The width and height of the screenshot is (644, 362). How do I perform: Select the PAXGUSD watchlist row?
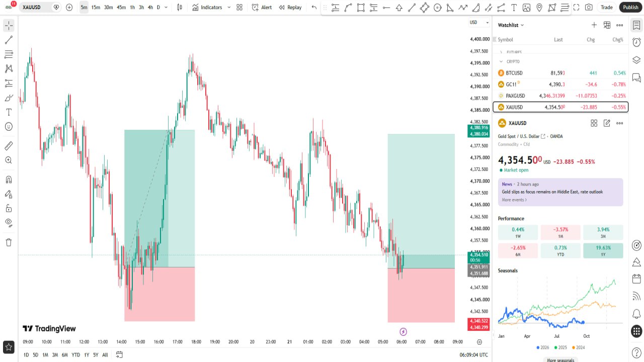560,96
